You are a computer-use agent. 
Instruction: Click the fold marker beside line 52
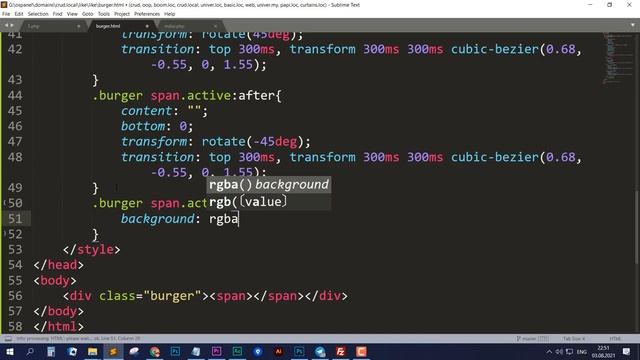click(x=4, y=234)
